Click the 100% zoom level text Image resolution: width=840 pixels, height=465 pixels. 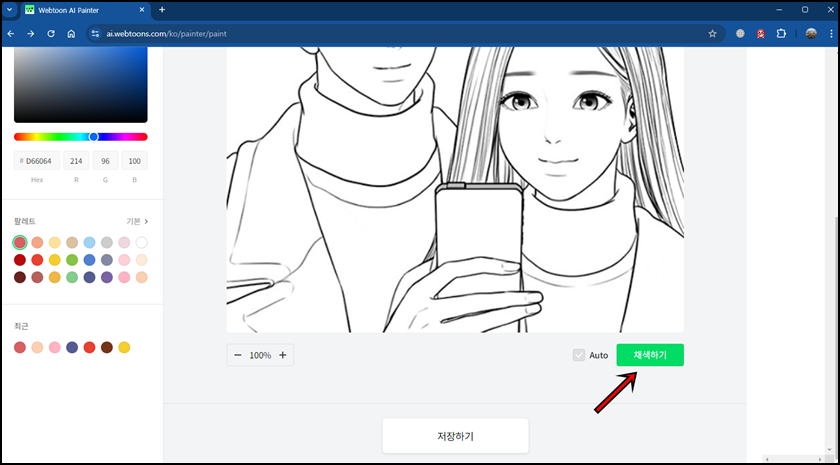(260, 355)
